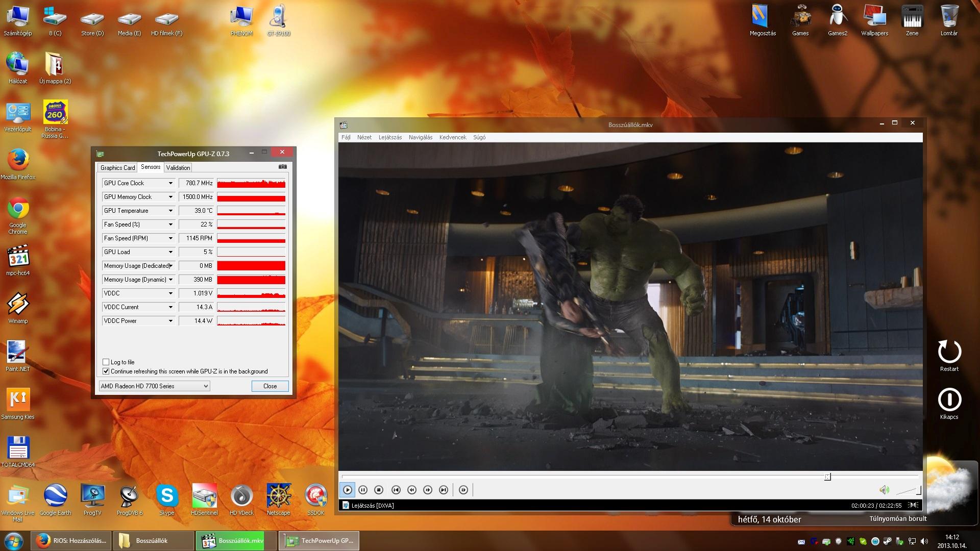The image size is (980, 551).
Task: Open the Fájl menu
Action: click(x=346, y=137)
